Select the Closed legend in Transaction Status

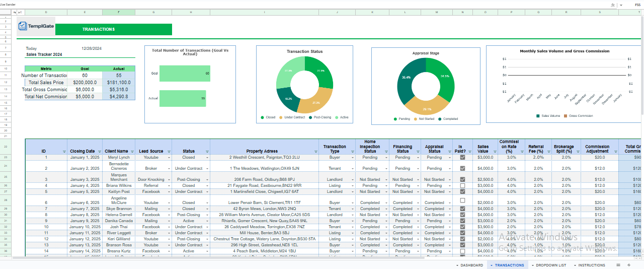pyautogui.click(x=268, y=117)
